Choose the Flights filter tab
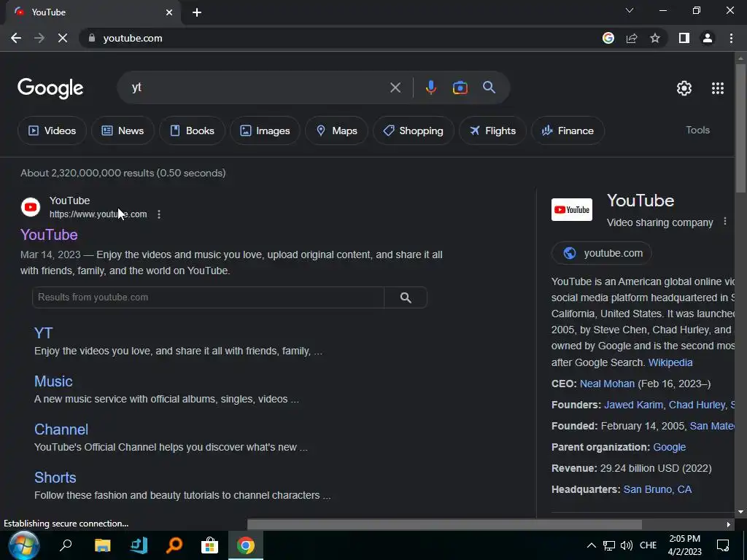This screenshot has height=560, width=747. coord(492,131)
